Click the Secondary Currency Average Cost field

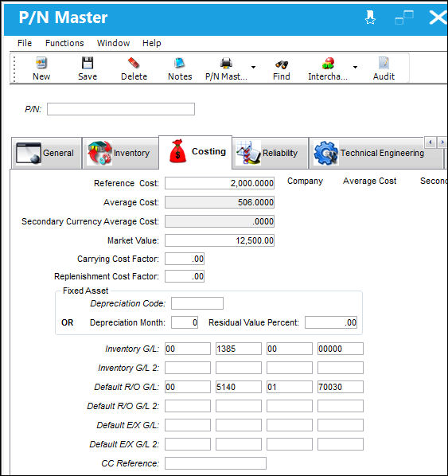tap(220, 221)
